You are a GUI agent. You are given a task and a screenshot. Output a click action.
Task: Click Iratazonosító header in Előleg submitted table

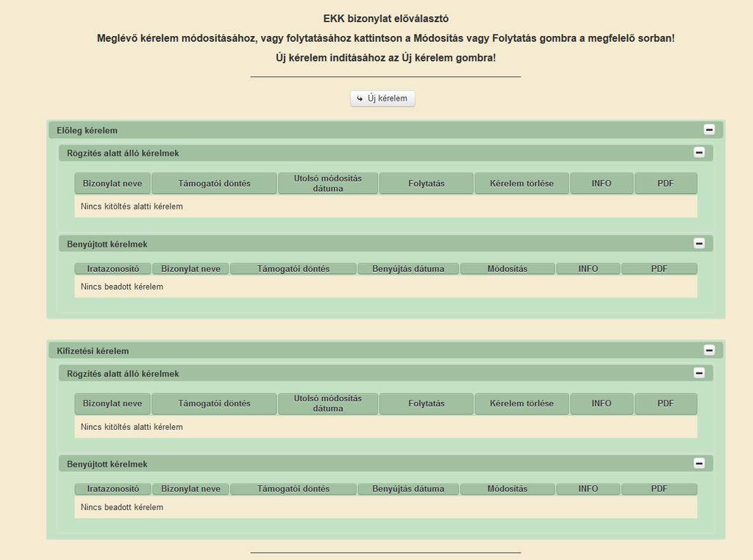pos(113,269)
